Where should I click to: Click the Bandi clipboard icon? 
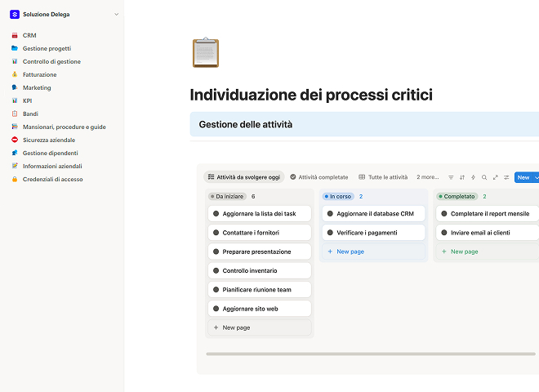(x=15, y=114)
